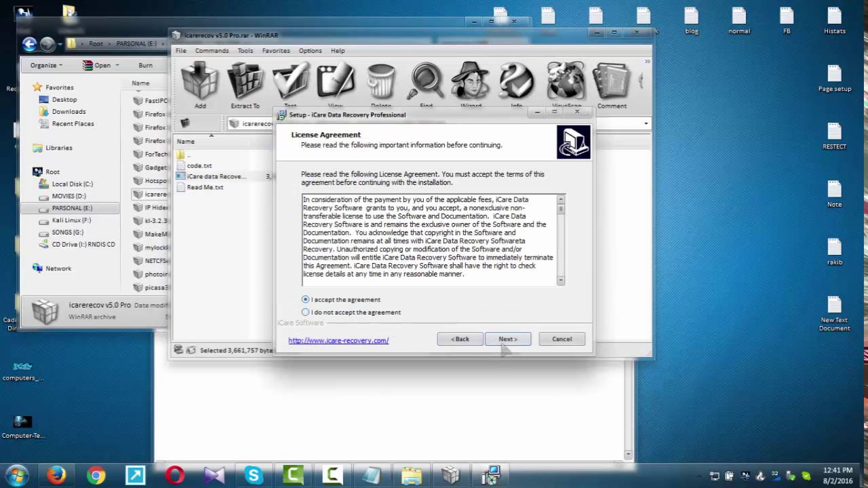Click the VirusScan icon in WinRAR
Screen dimensions: 868x488
point(566,85)
